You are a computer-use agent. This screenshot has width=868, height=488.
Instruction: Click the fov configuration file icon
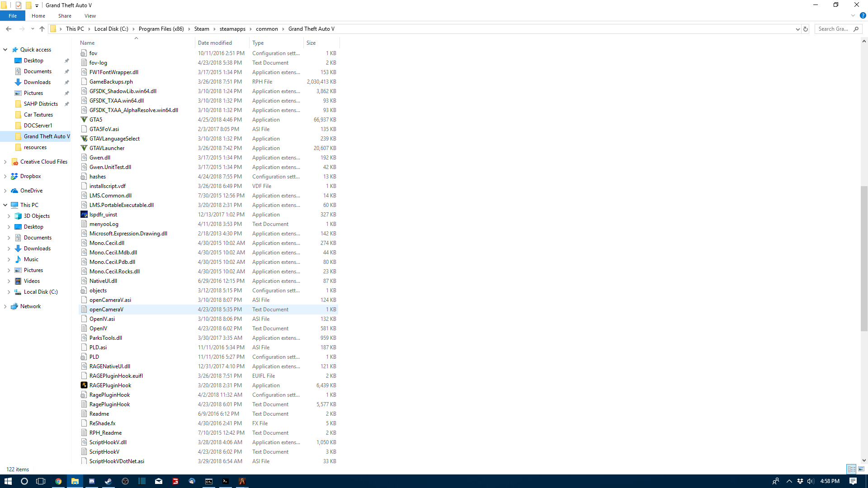(x=84, y=53)
